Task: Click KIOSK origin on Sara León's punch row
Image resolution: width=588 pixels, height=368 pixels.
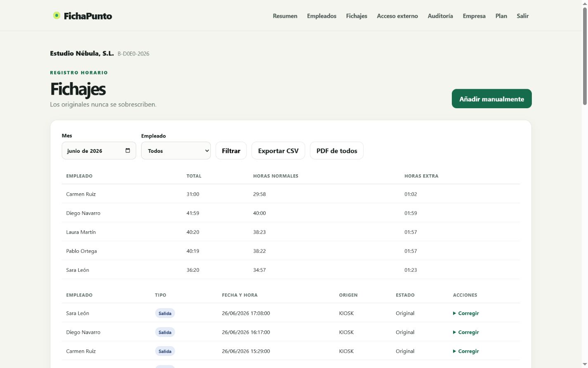Action: point(346,313)
